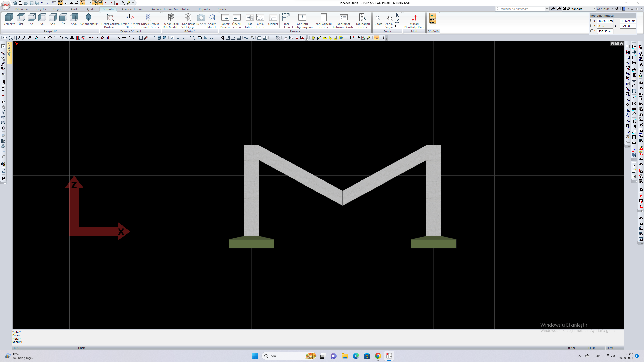644x362 pixels.
Task: Lock the X coordinate checkbox
Action: click(x=592, y=21)
